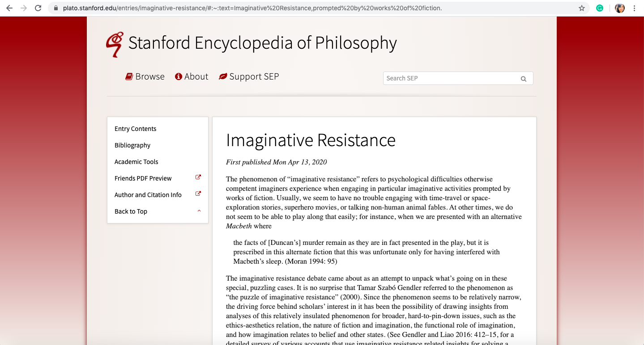Open the Support SEP menu

point(249,76)
